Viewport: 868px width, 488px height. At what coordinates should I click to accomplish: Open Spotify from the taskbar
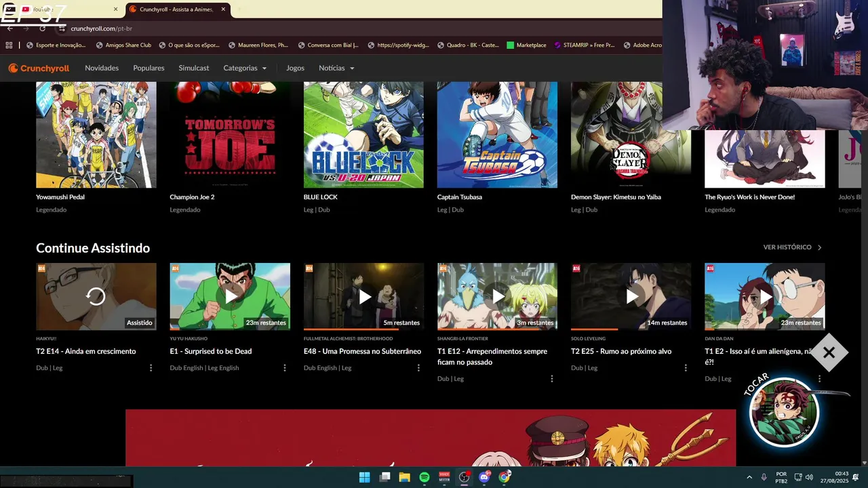coord(424,477)
